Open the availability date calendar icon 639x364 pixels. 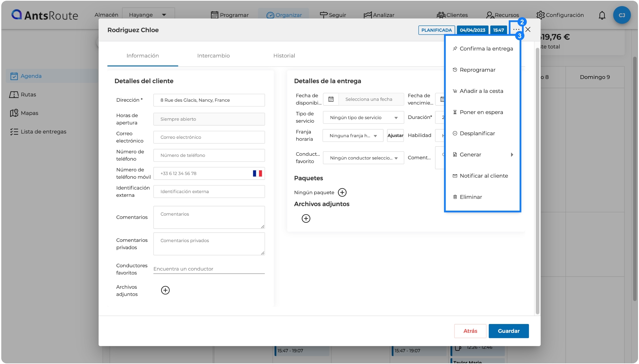tap(331, 99)
